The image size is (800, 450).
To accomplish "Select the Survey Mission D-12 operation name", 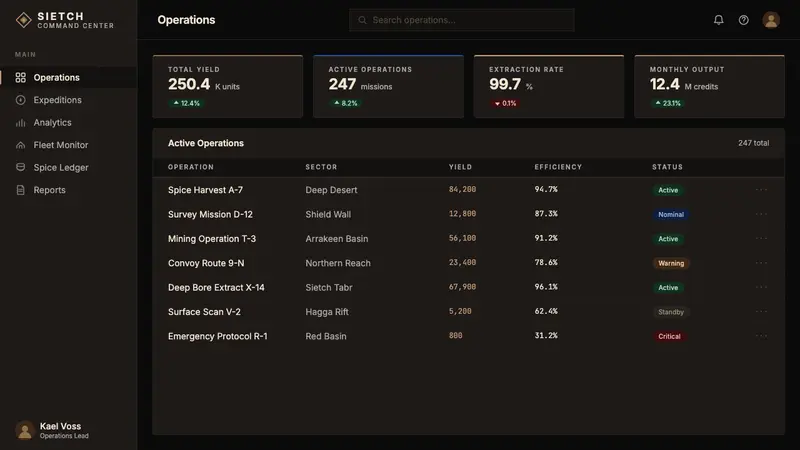I will tap(210, 214).
